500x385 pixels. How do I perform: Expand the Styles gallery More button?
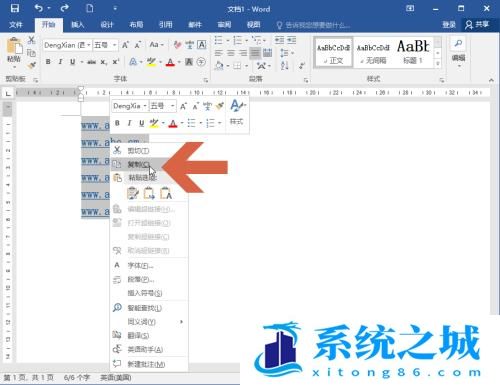click(438, 63)
